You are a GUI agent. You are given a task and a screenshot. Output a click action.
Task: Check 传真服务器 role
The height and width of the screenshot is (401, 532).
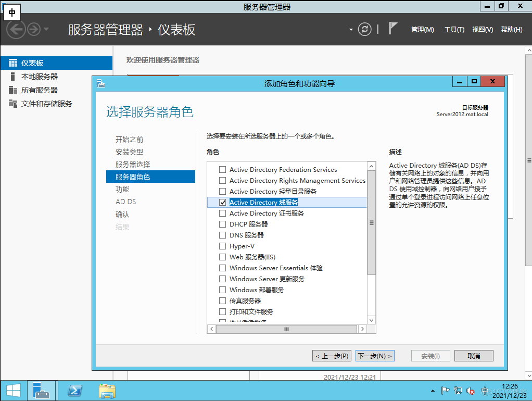click(223, 300)
